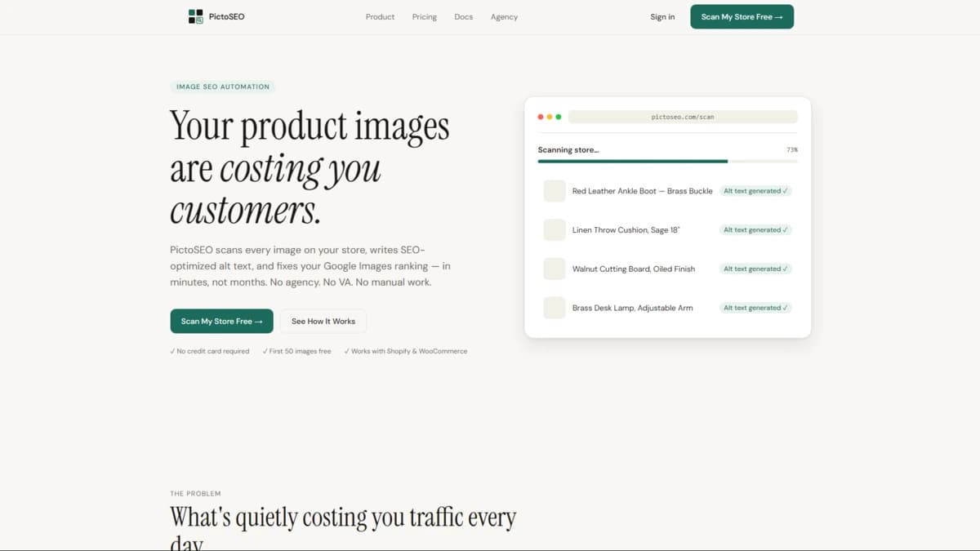Click the yellow window dot in mockup

[x=550, y=117]
